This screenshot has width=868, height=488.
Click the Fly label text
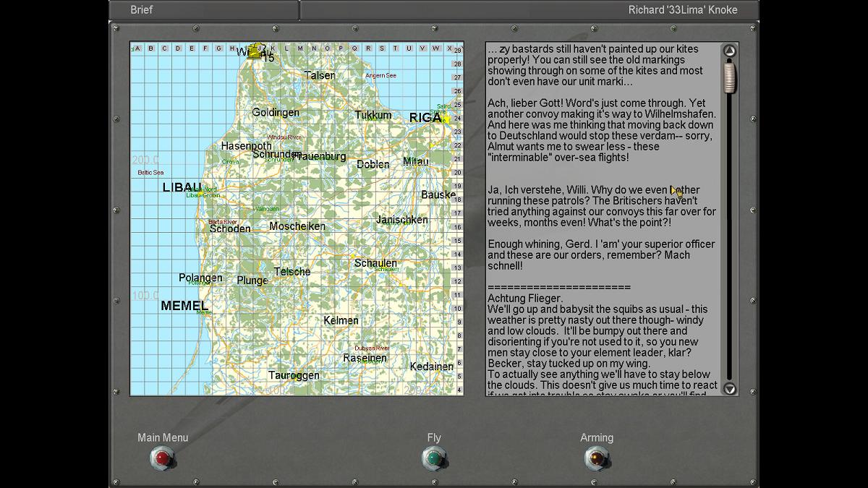[434, 437]
